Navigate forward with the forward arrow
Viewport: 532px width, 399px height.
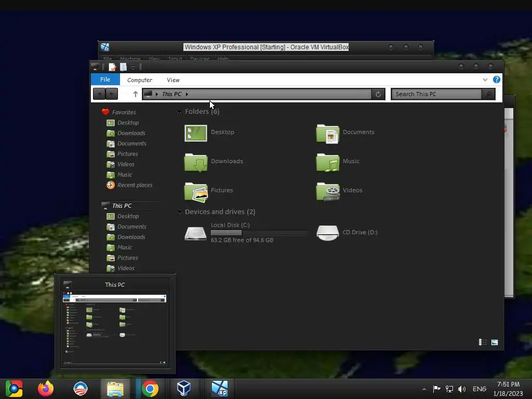112,94
